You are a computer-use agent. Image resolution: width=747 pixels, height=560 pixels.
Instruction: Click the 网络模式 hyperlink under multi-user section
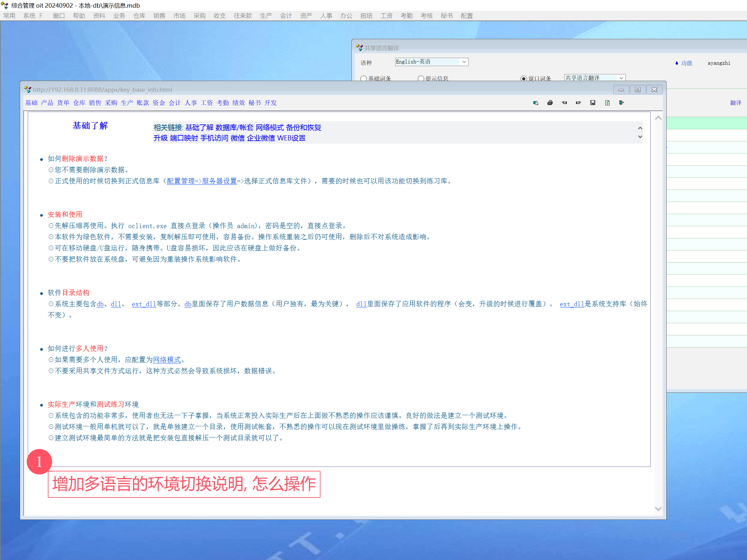click(x=167, y=360)
